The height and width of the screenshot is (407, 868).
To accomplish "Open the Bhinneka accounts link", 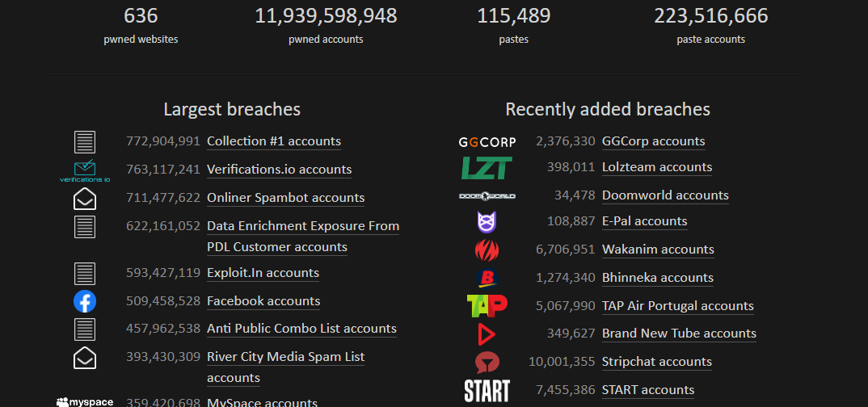I will (x=657, y=278).
